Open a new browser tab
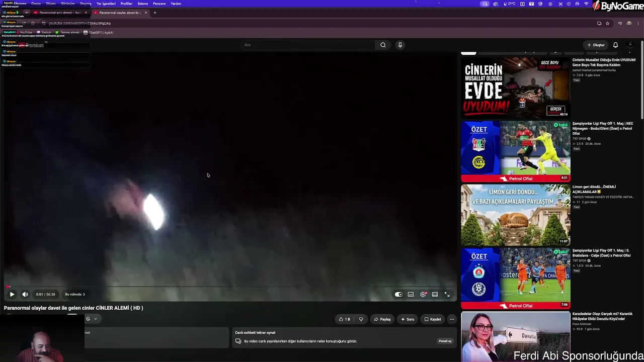644x362 pixels. coord(155,13)
